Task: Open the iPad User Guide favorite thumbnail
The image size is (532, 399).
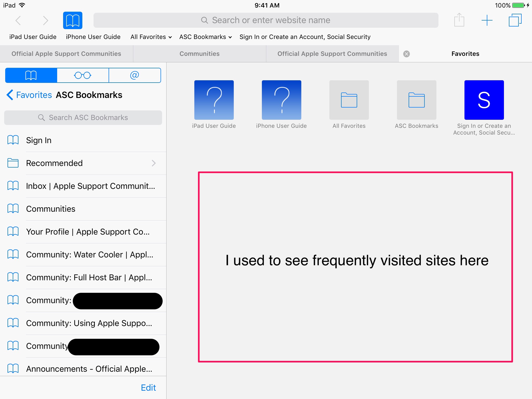Action: coord(214,100)
